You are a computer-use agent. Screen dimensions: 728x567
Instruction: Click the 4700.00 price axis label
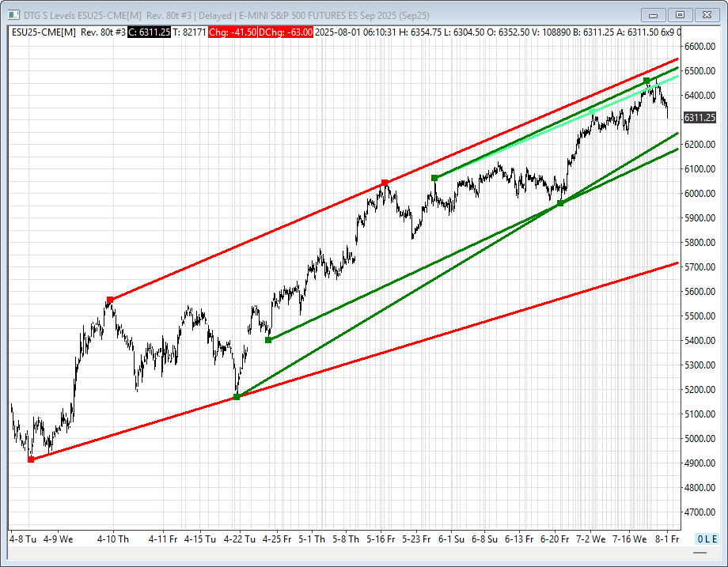point(700,512)
